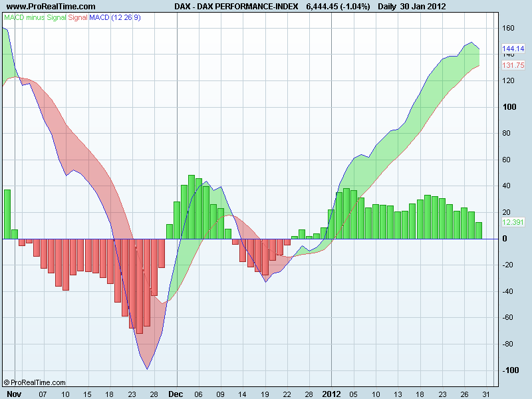Click the bold positive 100 y-axis label
The image size is (532, 399).
[509, 107]
